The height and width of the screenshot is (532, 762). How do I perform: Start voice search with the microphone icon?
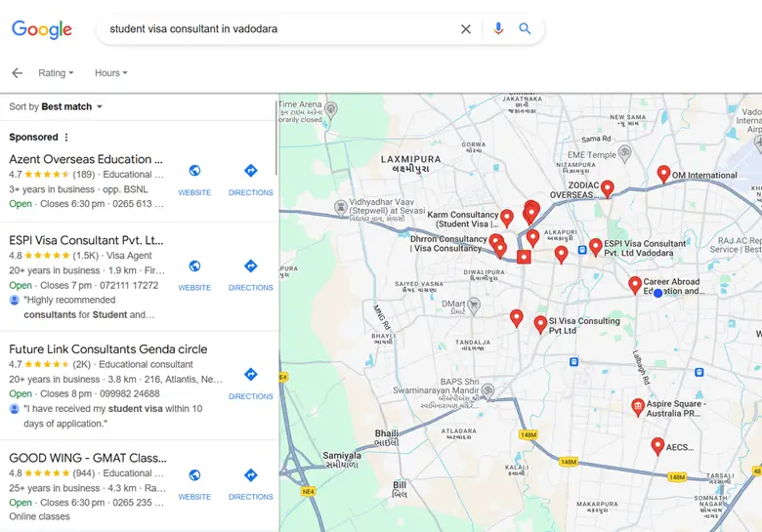click(x=498, y=28)
